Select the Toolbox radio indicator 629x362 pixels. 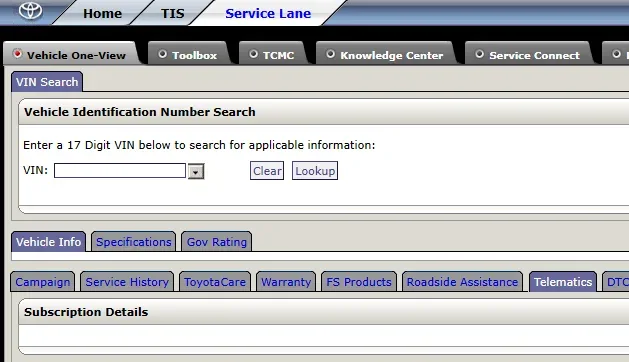pyautogui.click(x=162, y=54)
